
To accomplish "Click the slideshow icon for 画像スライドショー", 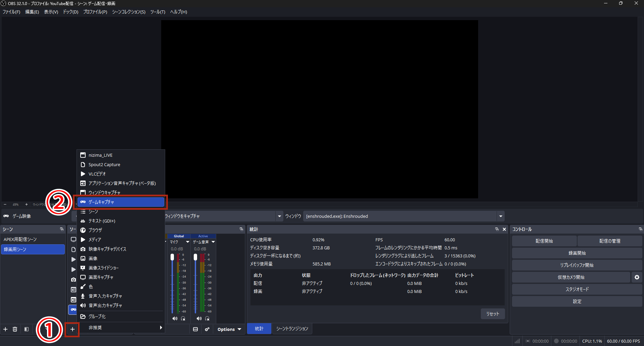I will click(x=83, y=268).
